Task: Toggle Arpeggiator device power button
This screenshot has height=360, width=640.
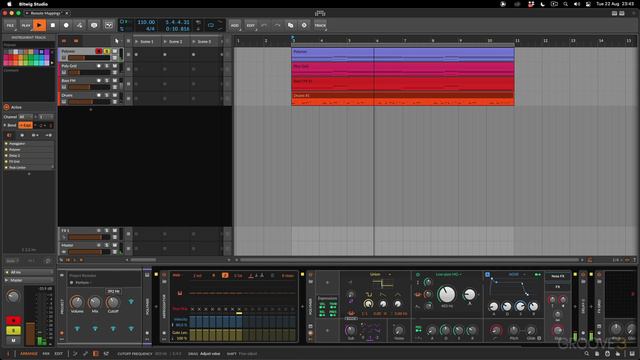Action: 164,276
